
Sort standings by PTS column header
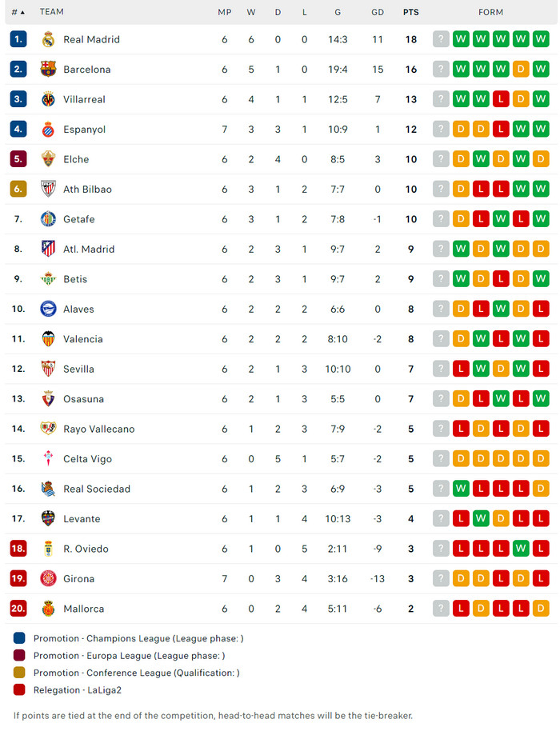410,12
